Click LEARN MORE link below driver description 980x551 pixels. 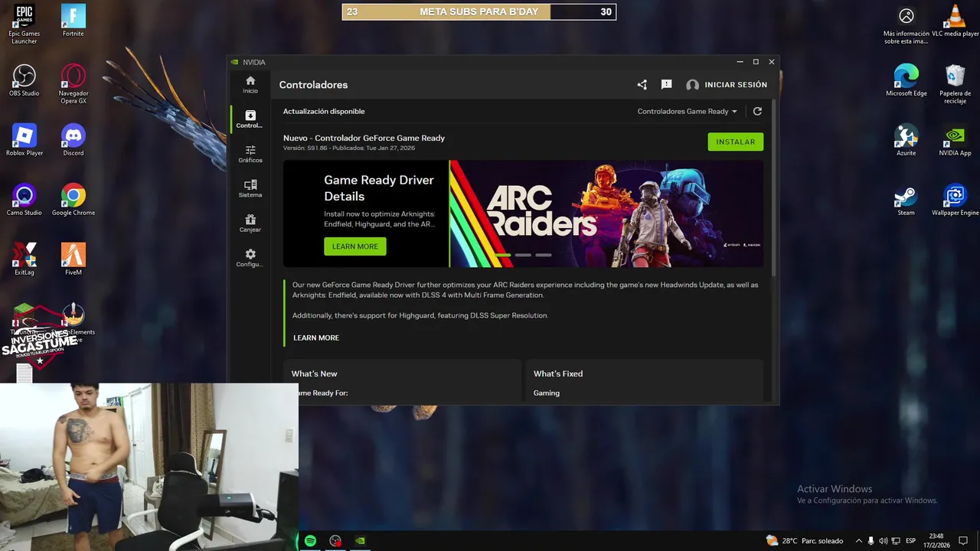point(316,337)
